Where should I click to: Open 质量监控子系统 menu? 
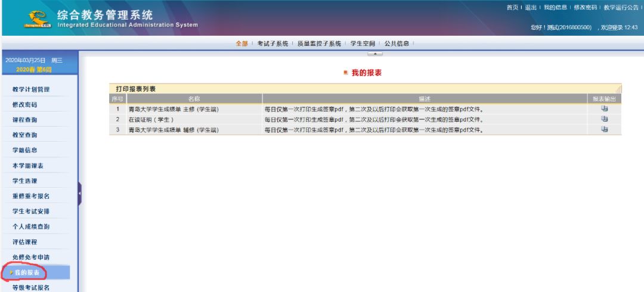[319, 44]
